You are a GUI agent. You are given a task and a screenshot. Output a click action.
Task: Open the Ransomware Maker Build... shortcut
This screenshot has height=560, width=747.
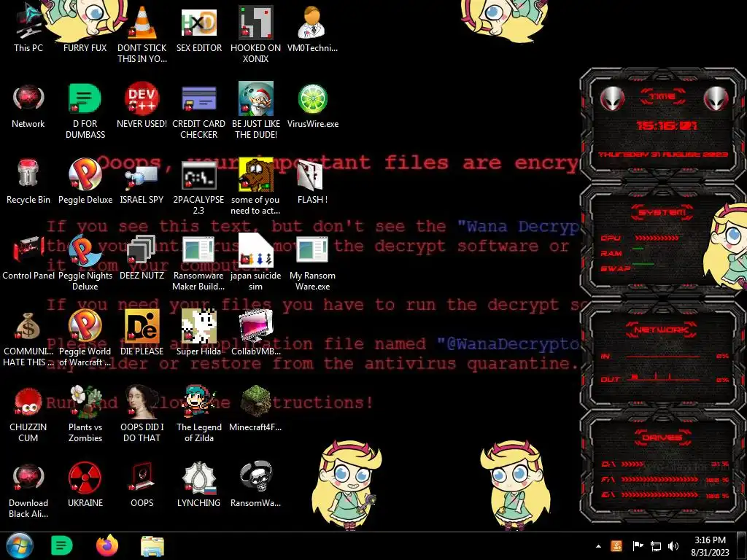(199, 262)
